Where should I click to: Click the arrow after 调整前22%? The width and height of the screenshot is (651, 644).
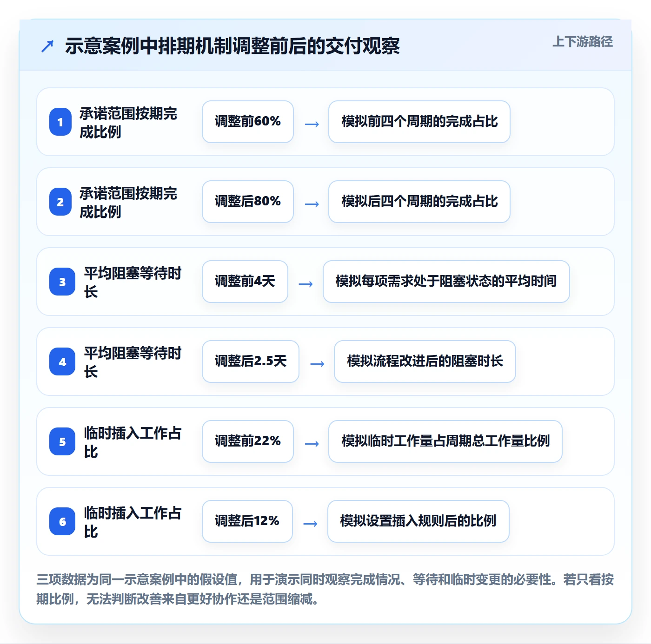312,444
